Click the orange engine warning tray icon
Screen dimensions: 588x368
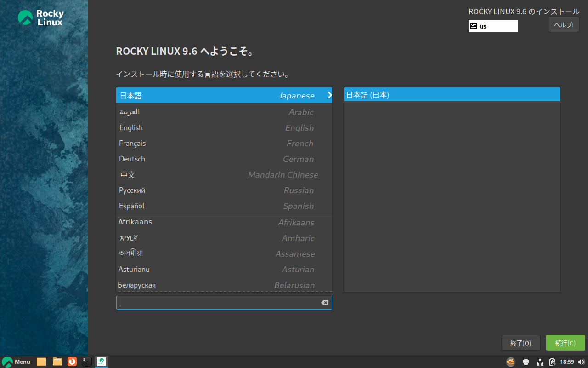coord(510,362)
